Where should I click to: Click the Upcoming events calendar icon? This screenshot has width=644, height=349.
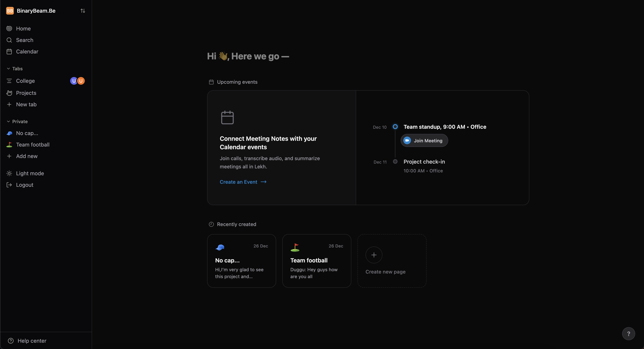click(211, 82)
